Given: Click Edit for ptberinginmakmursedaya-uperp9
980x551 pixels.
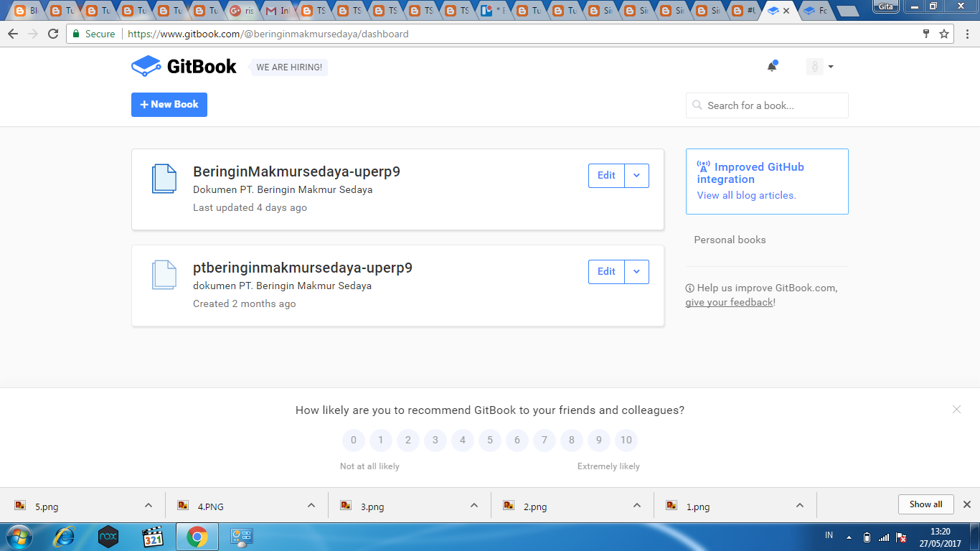Looking at the screenshot, I should (606, 272).
